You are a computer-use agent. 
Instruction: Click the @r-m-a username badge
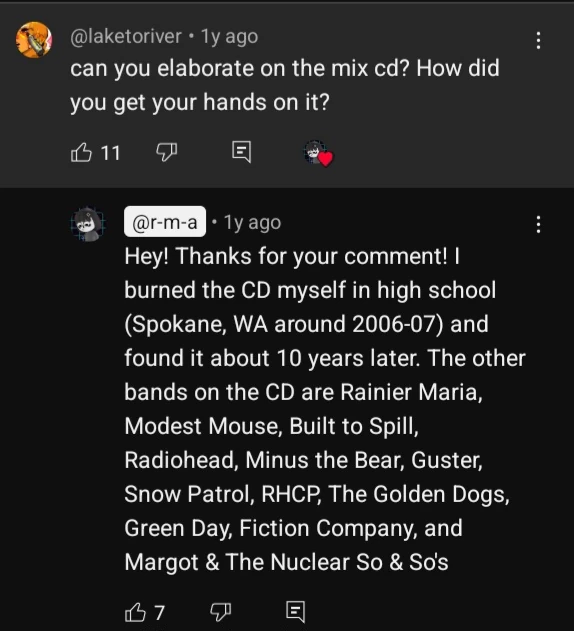pos(165,222)
